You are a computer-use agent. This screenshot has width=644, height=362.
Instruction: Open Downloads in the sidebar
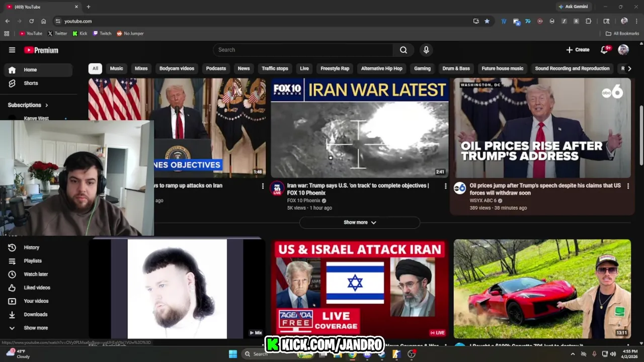(x=35, y=314)
